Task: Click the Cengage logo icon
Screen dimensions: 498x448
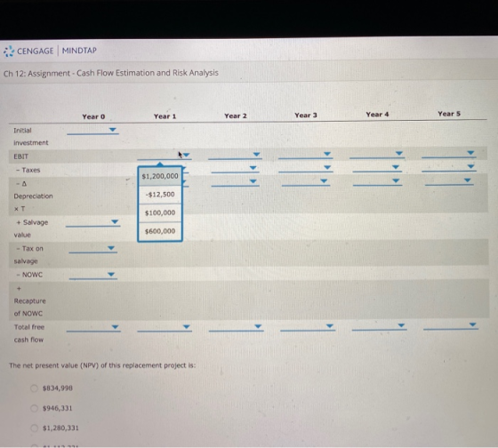Action: [x=9, y=52]
